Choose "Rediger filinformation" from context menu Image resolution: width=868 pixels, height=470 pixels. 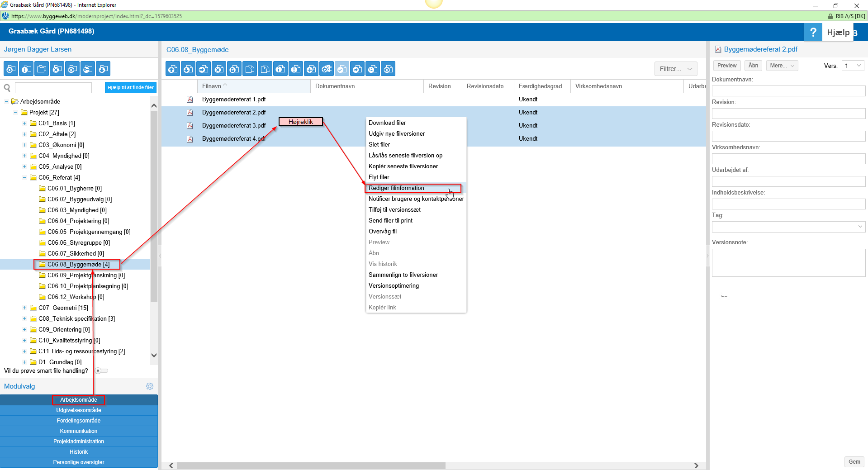click(x=396, y=188)
